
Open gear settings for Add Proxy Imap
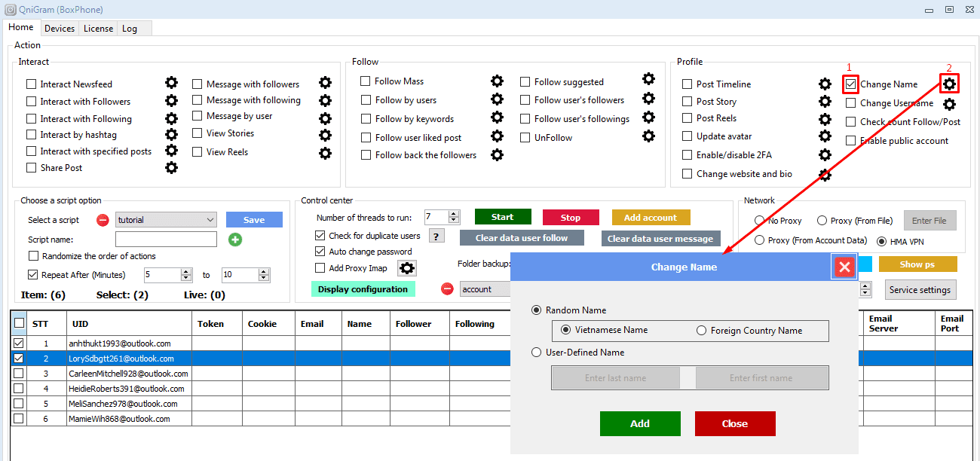coord(407,268)
